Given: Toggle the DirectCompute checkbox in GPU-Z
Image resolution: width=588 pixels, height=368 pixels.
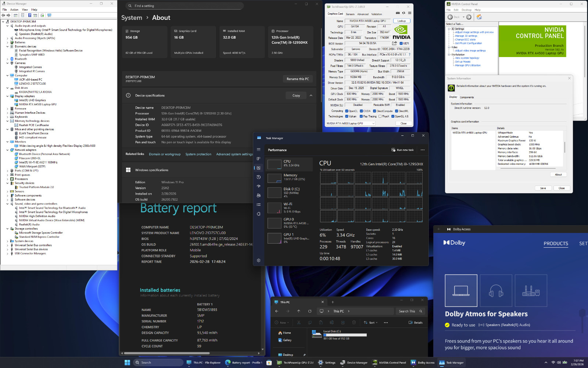Looking at the screenshot, I should click(x=374, y=111).
